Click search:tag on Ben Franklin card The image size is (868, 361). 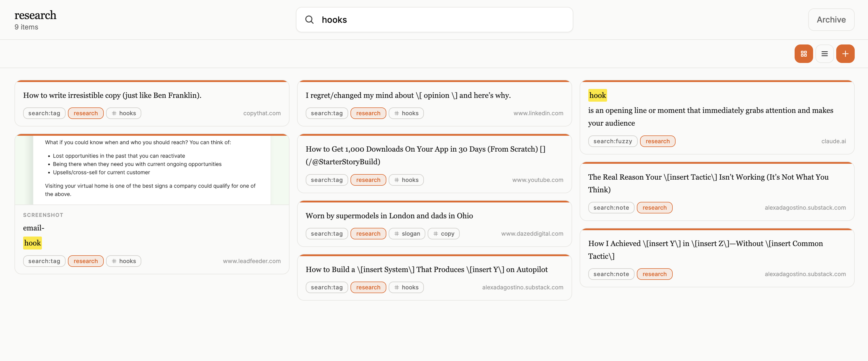click(x=44, y=113)
